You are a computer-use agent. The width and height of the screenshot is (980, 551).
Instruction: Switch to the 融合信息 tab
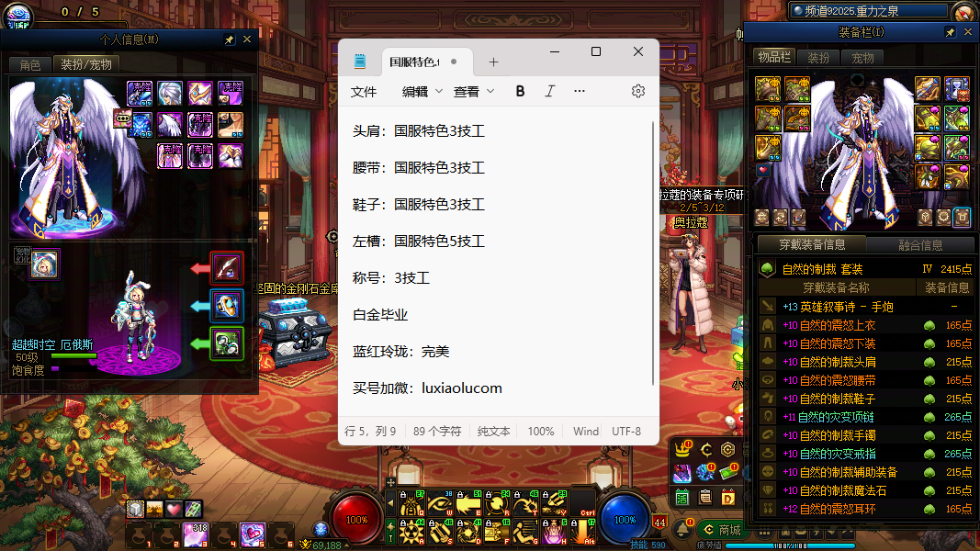[x=918, y=245]
